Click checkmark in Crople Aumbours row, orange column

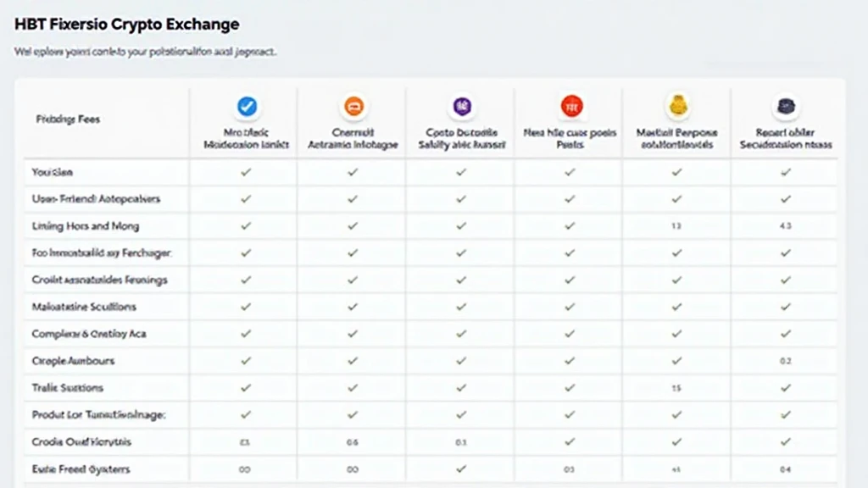click(x=353, y=361)
